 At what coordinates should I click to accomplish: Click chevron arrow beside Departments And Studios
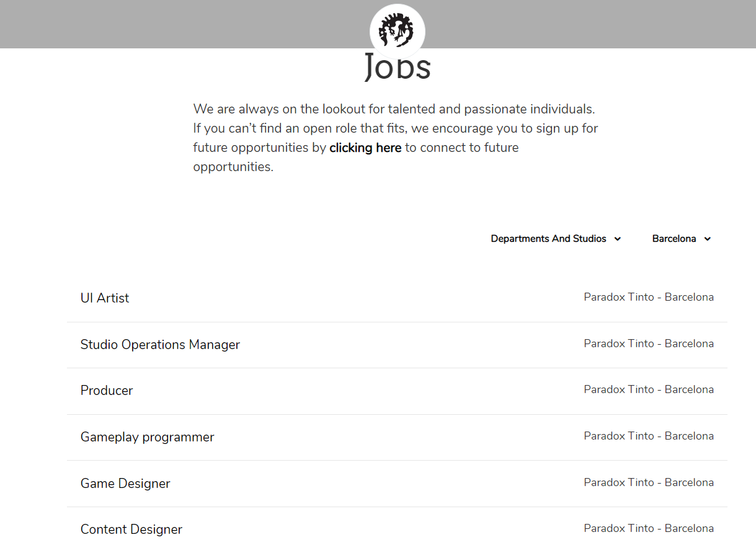pos(618,239)
